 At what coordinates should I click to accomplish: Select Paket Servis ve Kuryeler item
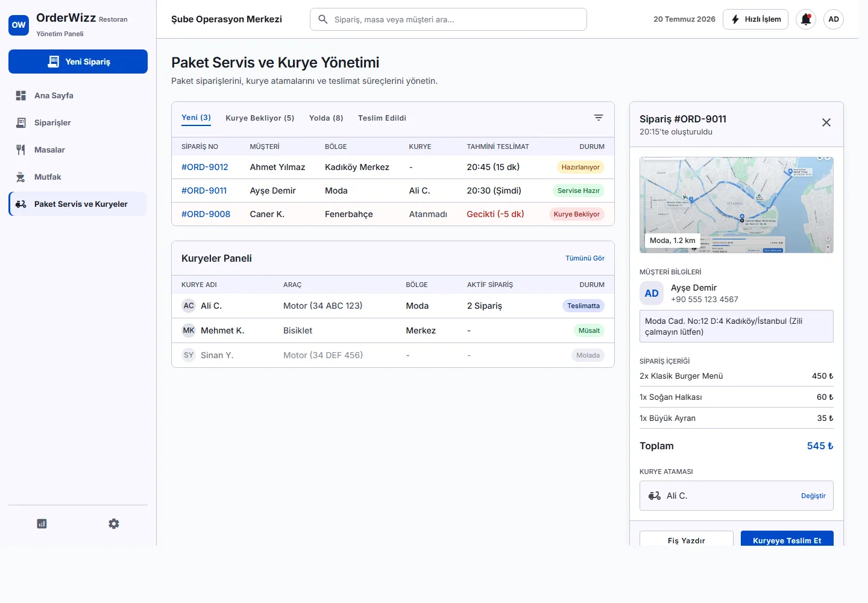click(x=78, y=204)
